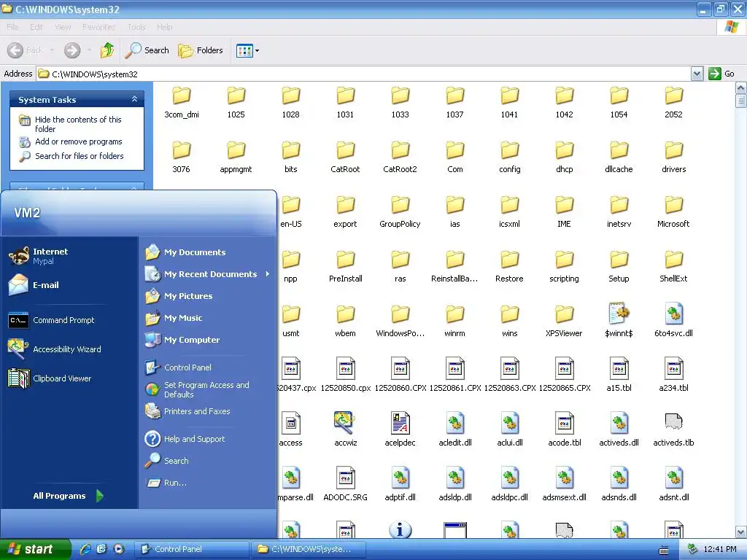
Task: Select the 3com_dmi folder
Action: [x=182, y=102]
